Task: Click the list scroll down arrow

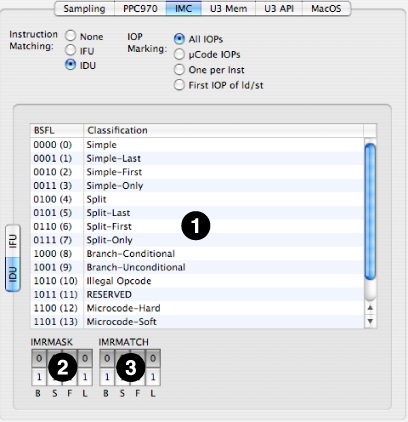Action: click(x=370, y=321)
